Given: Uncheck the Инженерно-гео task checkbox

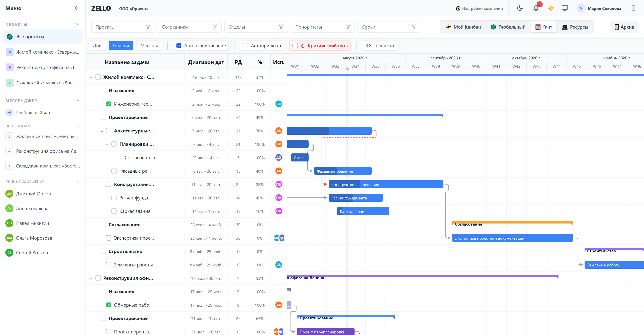Looking at the screenshot, I should point(108,104).
